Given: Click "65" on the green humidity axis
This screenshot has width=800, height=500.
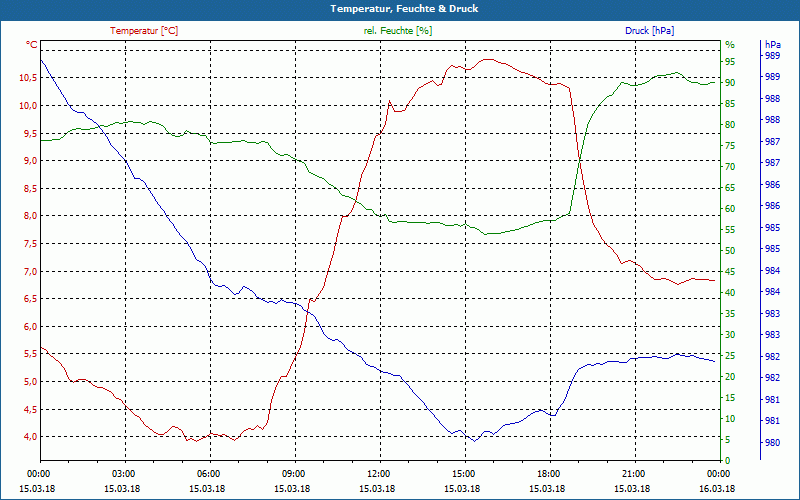Looking at the screenshot, I should coord(730,187).
